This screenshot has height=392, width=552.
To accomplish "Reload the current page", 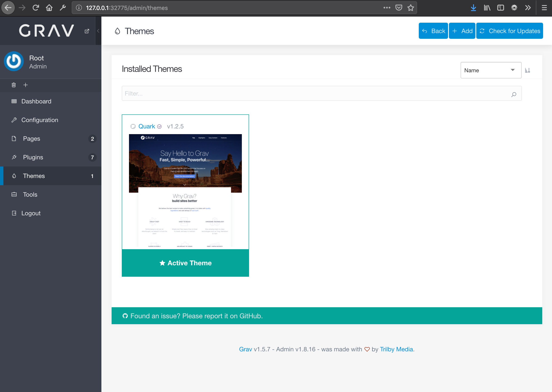I will [x=36, y=8].
